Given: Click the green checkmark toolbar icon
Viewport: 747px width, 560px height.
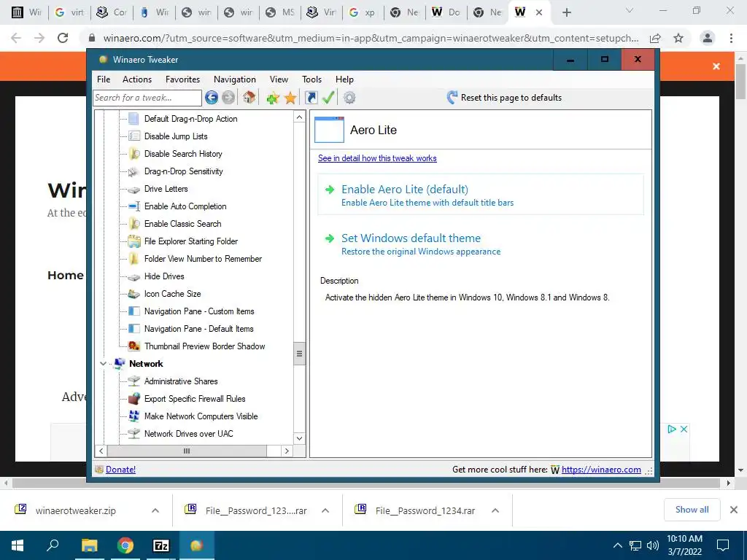Looking at the screenshot, I should pos(328,98).
